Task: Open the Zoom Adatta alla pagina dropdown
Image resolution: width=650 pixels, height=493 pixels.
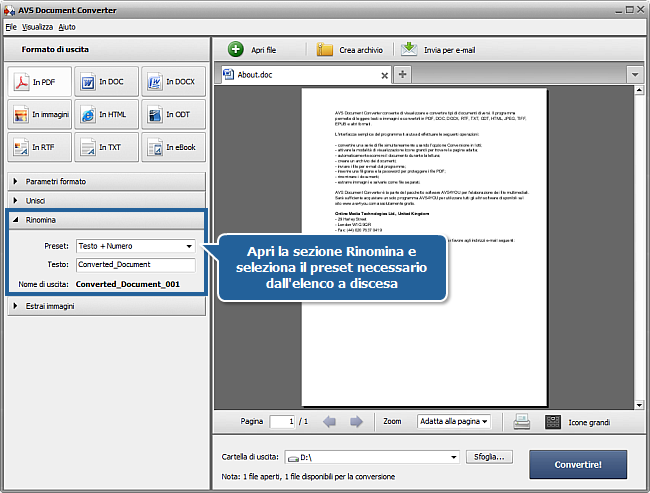Action: (454, 421)
